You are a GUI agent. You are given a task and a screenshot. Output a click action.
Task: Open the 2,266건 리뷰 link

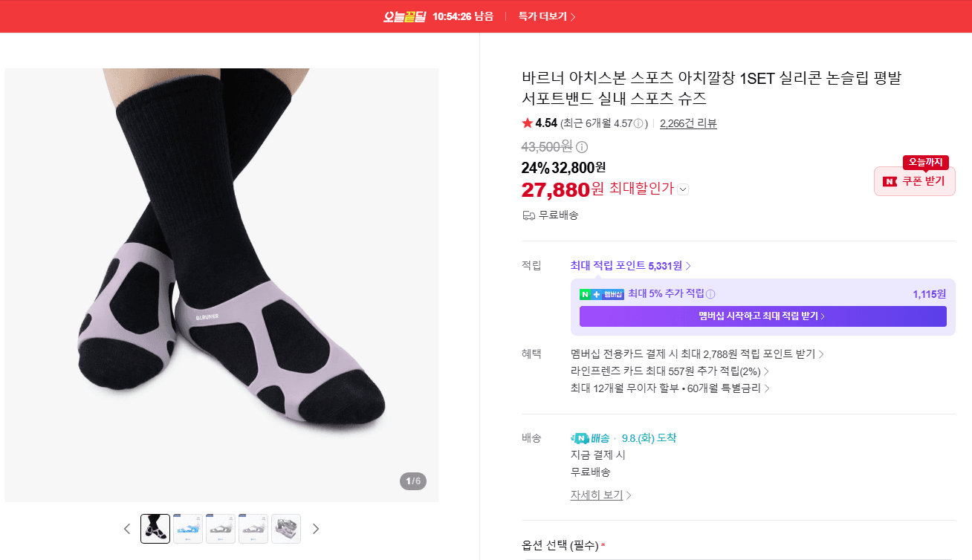tap(688, 123)
